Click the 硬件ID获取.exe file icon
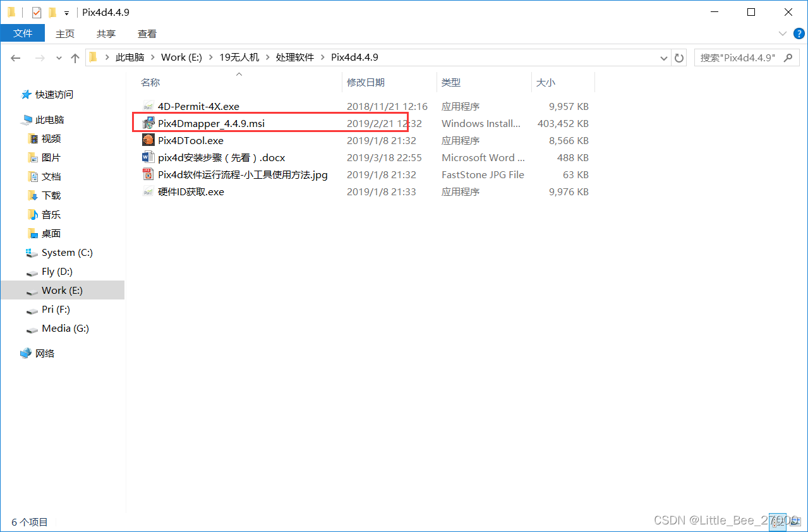The width and height of the screenshot is (808, 532). (x=148, y=191)
